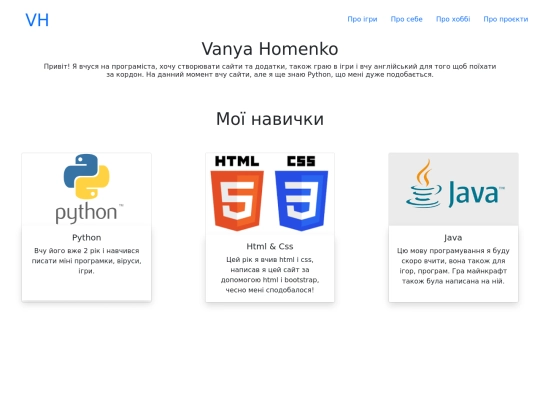The image size is (540, 405).
Task: Select the Python card title
Action: point(86,238)
